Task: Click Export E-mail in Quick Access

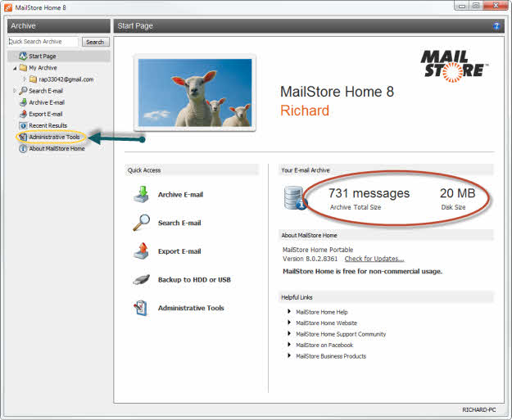Action: coord(179,251)
